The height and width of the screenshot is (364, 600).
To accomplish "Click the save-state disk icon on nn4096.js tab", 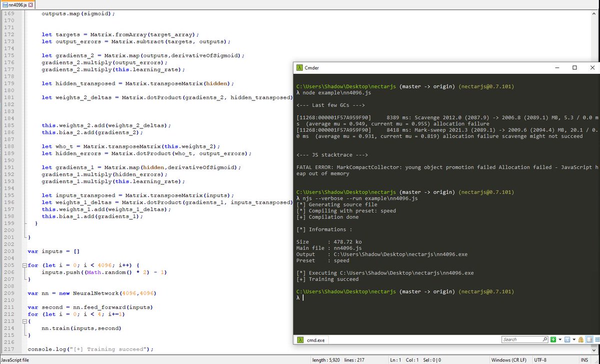I will pyautogui.click(x=5, y=4).
